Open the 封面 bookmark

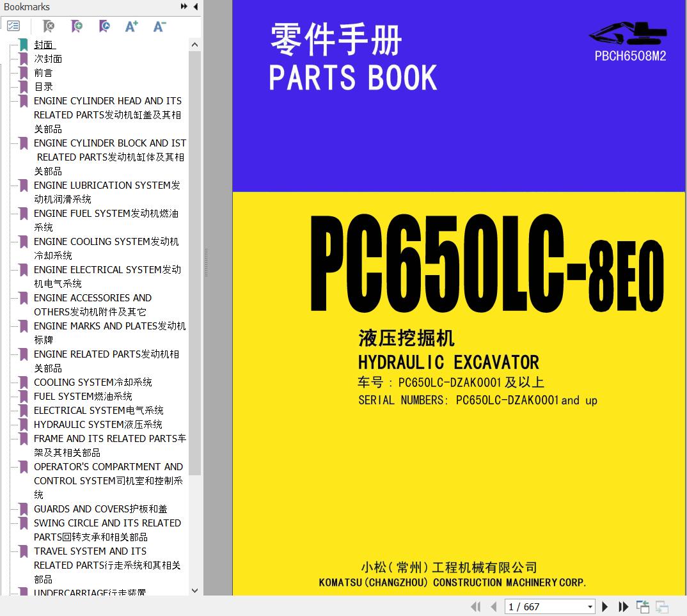coord(45,45)
